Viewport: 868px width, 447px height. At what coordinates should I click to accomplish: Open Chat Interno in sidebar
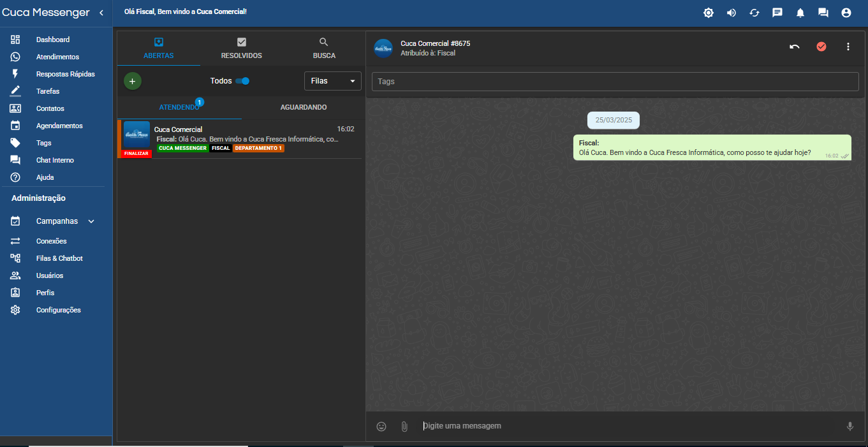(x=55, y=160)
